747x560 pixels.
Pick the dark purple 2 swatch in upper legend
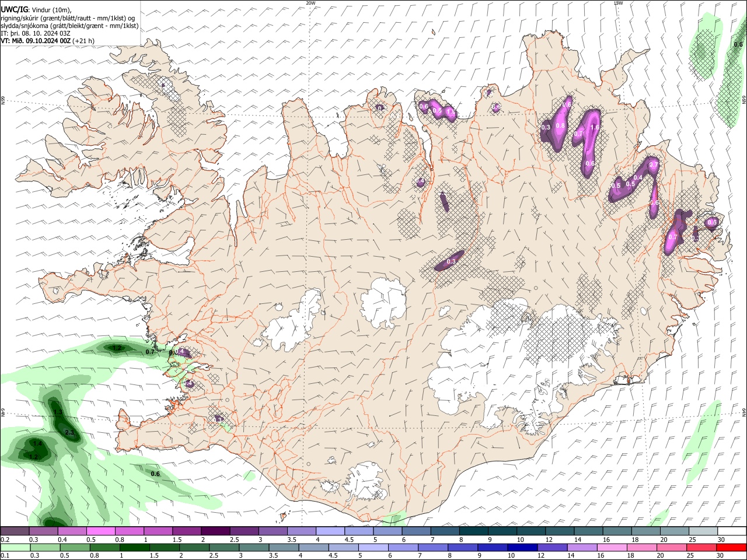(215, 531)
